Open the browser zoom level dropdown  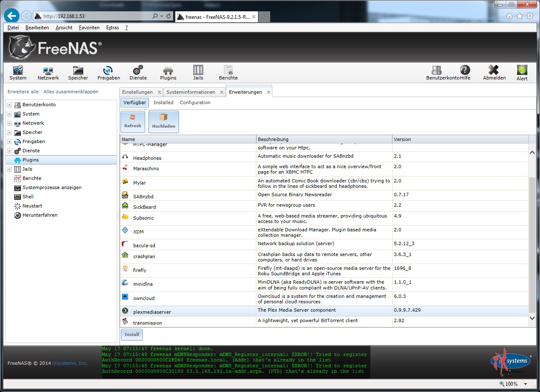[526, 384]
